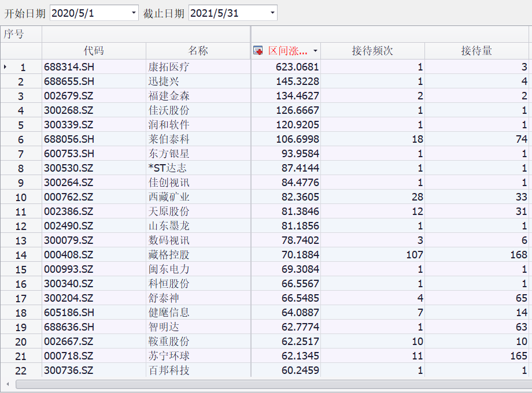Screen dimensions: 532x393
Task: Select name cell 西藏矿业
Action: tap(198, 197)
